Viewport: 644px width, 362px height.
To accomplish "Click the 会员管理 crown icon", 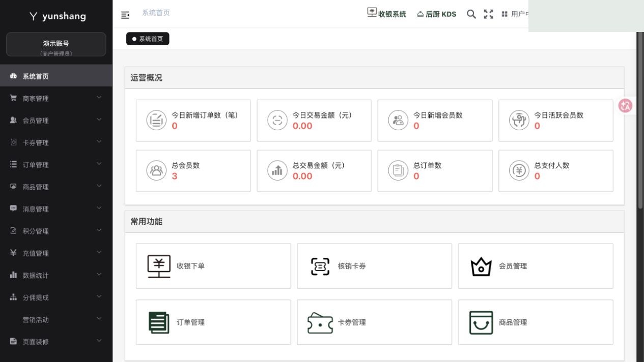I will click(x=481, y=266).
